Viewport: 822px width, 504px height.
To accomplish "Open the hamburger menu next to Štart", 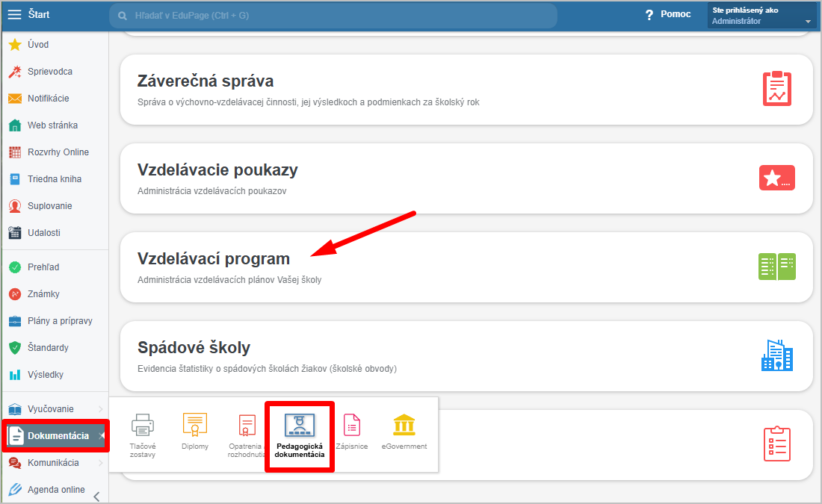I will click(x=15, y=15).
